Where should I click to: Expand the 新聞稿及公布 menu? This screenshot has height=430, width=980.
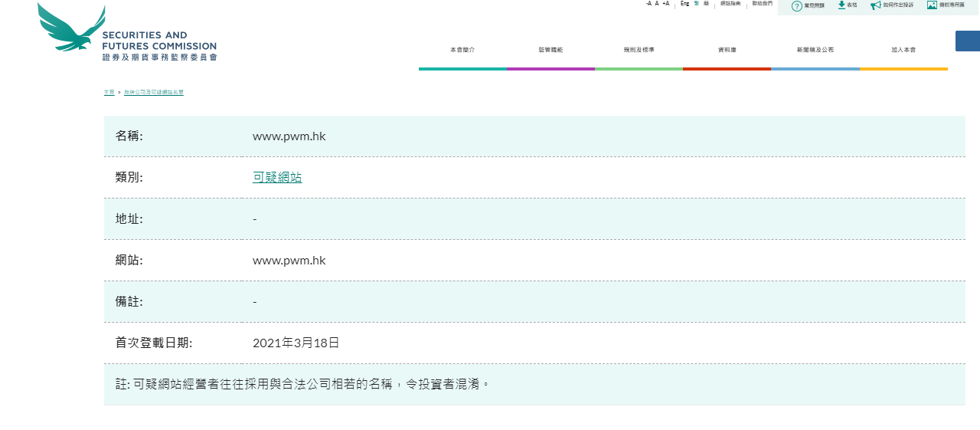click(815, 50)
